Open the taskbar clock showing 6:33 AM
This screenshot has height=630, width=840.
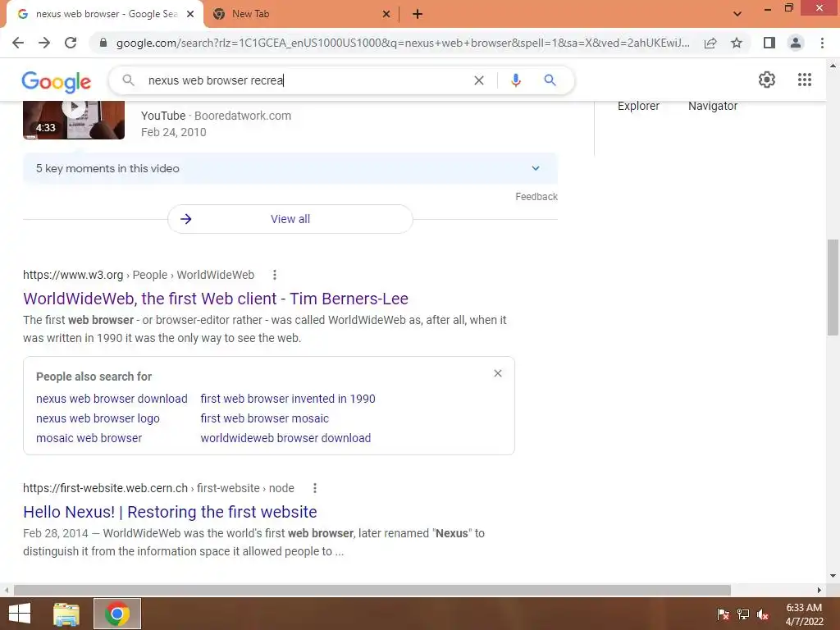[804, 614]
